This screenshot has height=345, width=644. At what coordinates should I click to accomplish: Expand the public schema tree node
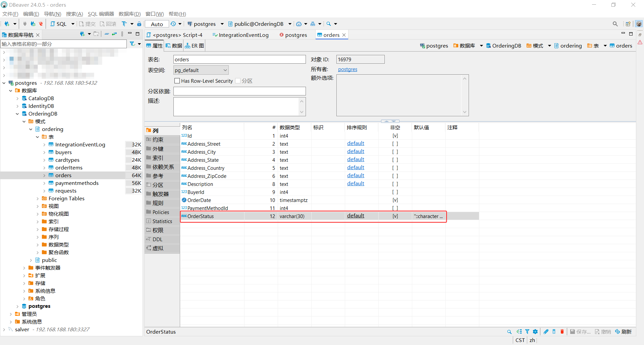(x=31, y=260)
